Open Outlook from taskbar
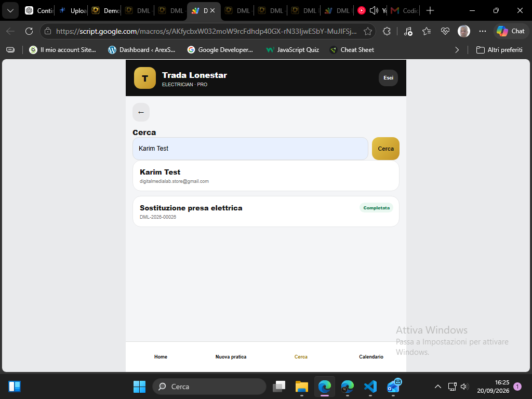The height and width of the screenshot is (399, 532). pyautogui.click(x=394, y=387)
